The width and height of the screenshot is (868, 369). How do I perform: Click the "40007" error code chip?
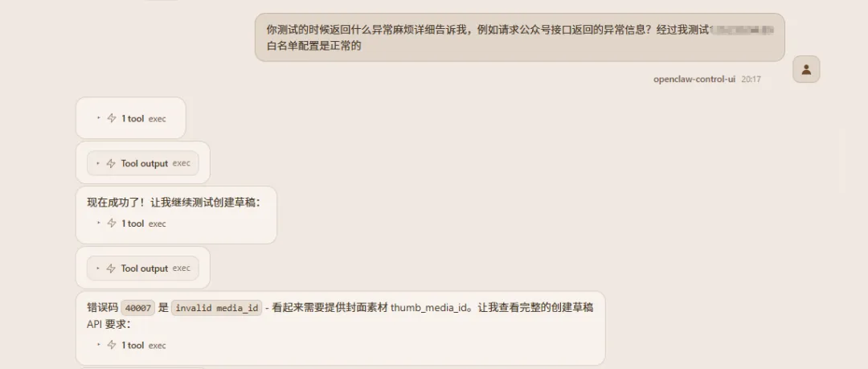click(x=138, y=308)
